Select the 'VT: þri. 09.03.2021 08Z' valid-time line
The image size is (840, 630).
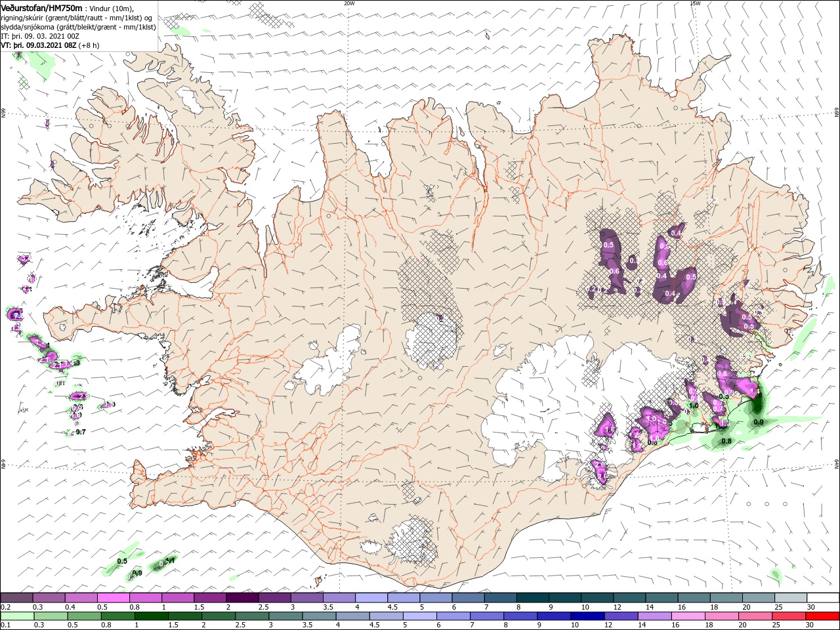coord(39,45)
